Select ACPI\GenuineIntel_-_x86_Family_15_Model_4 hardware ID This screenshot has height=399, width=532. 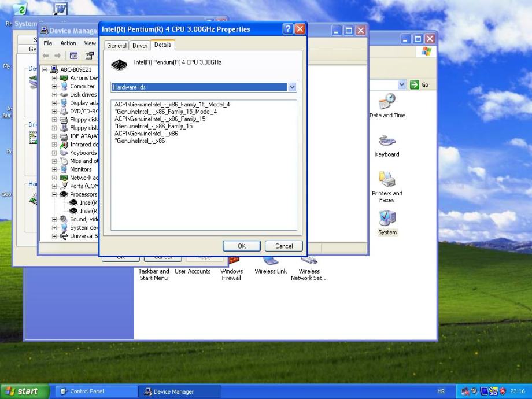(x=172, y=105)
